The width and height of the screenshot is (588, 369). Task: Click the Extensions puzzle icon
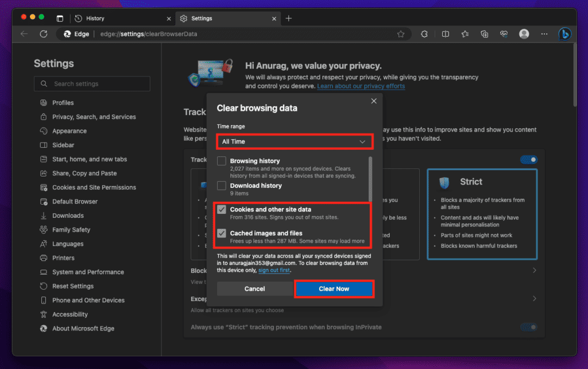(424, 34)
